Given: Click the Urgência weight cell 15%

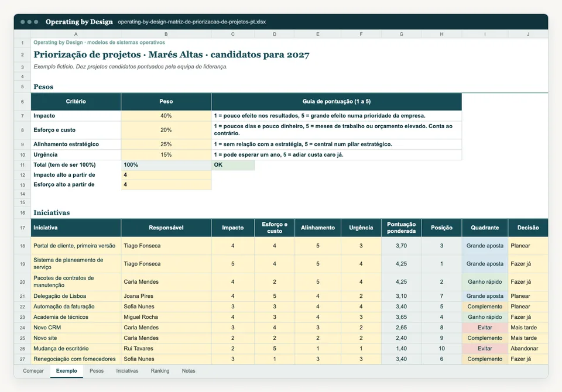Looking at the screenshot, I should coord(166,154).
